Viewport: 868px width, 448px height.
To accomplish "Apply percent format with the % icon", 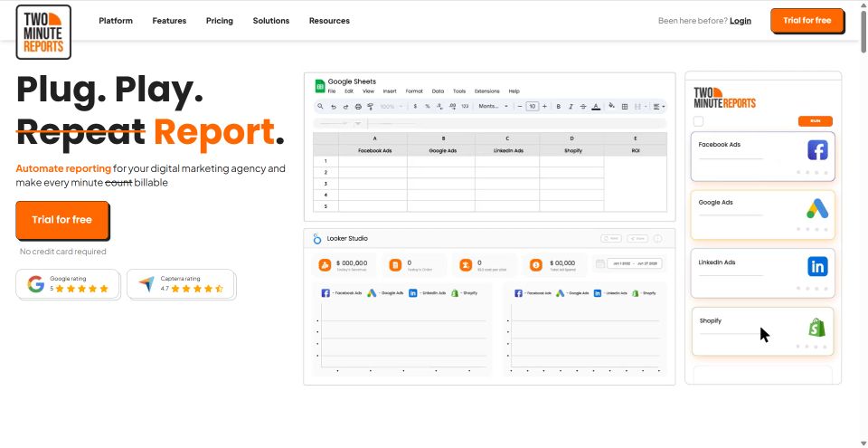I will [x=428, y=107].
